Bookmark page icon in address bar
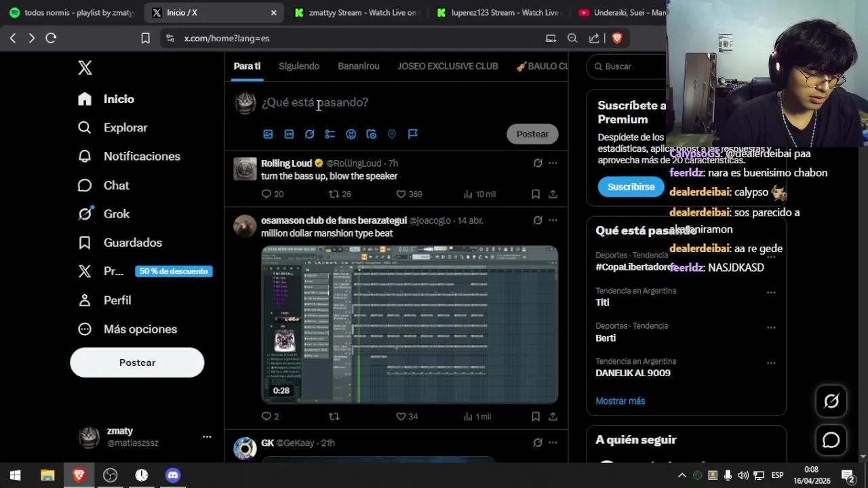Image resolution: width=868 pixels, height=488 pixels. click(x=145, y=39)
